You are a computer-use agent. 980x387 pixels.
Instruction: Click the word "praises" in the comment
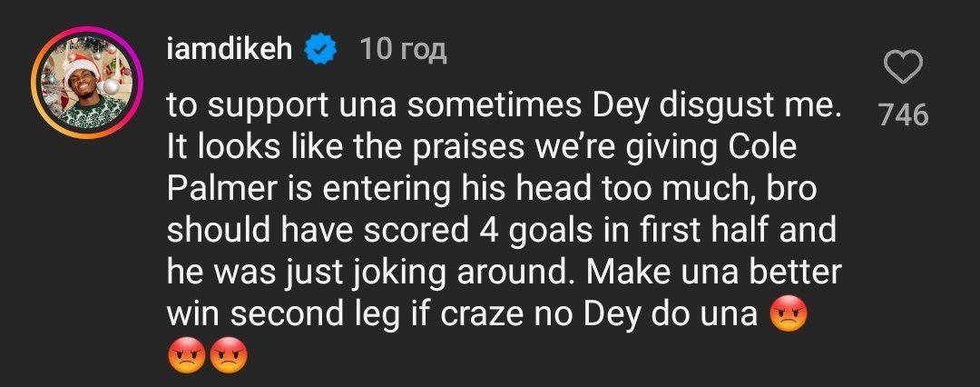(479, 147)
